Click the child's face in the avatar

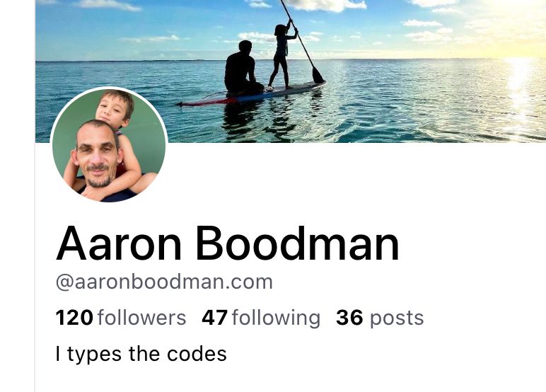pos(114,108)
